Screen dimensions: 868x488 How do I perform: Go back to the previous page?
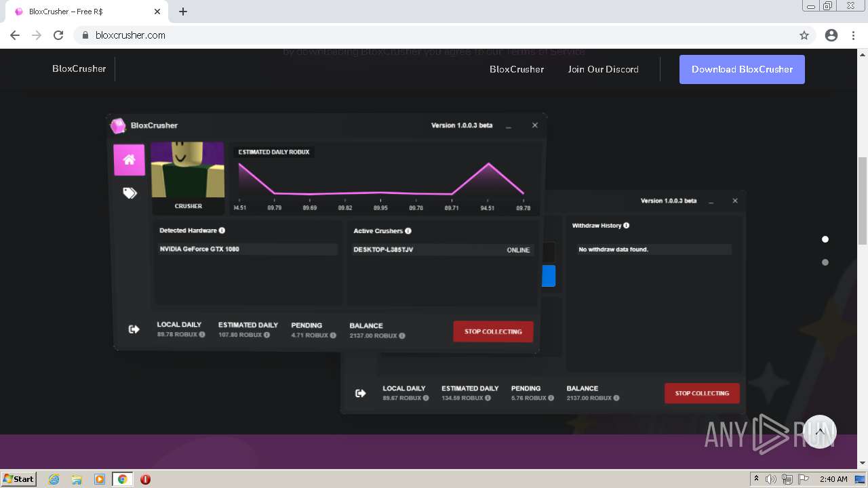pyautogui.click(x=15, y=35)
